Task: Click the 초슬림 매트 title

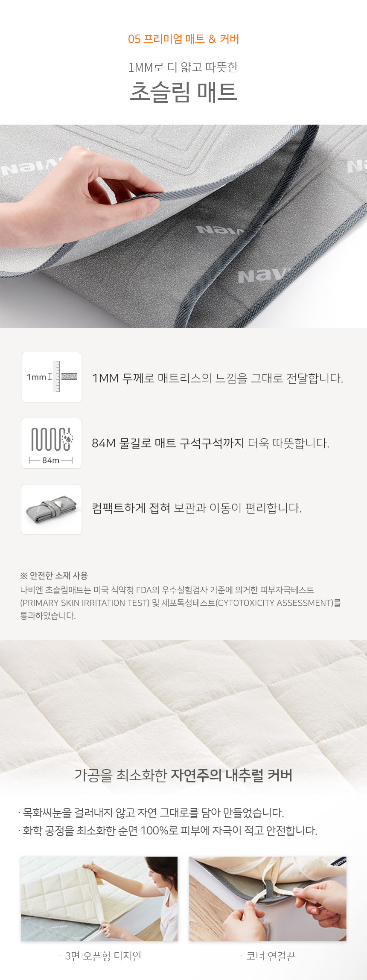Action: pyautogui.click(x=183, y=92)
